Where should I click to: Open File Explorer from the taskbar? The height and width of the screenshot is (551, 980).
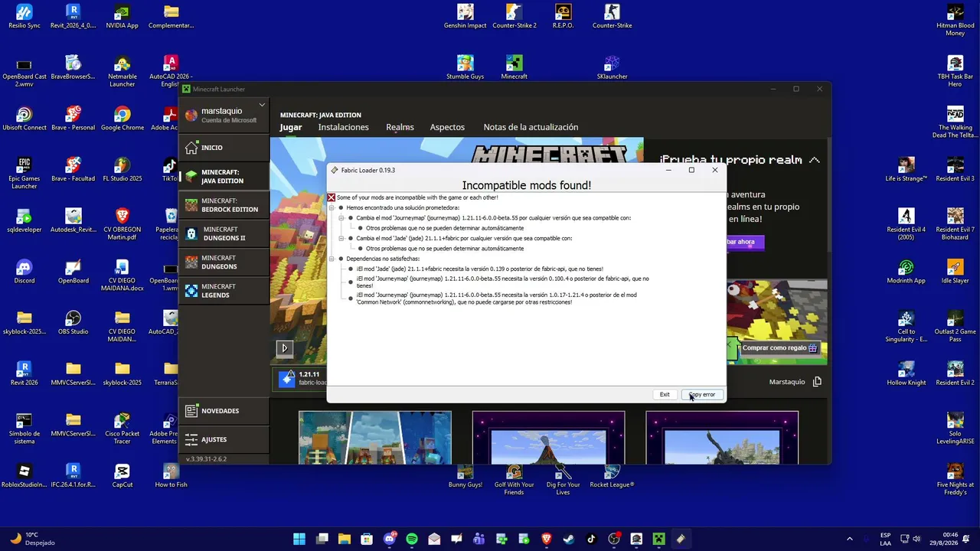[x=345, y=539]
